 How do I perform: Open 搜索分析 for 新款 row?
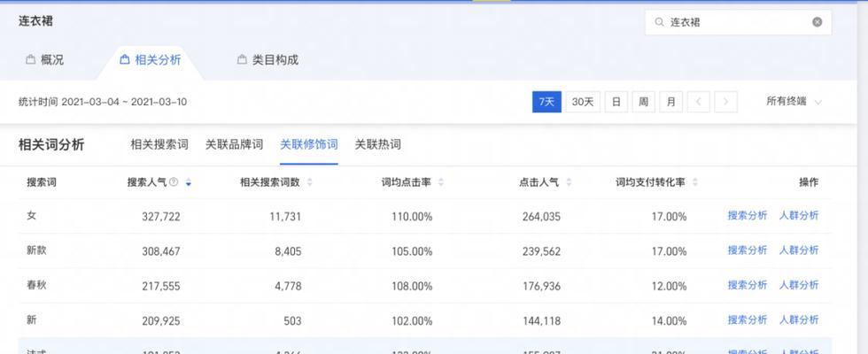click(747, 250)
